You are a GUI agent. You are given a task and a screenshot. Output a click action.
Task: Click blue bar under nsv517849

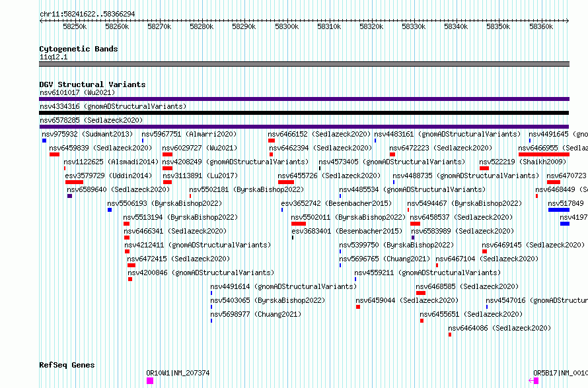click(x=559, y=210)
